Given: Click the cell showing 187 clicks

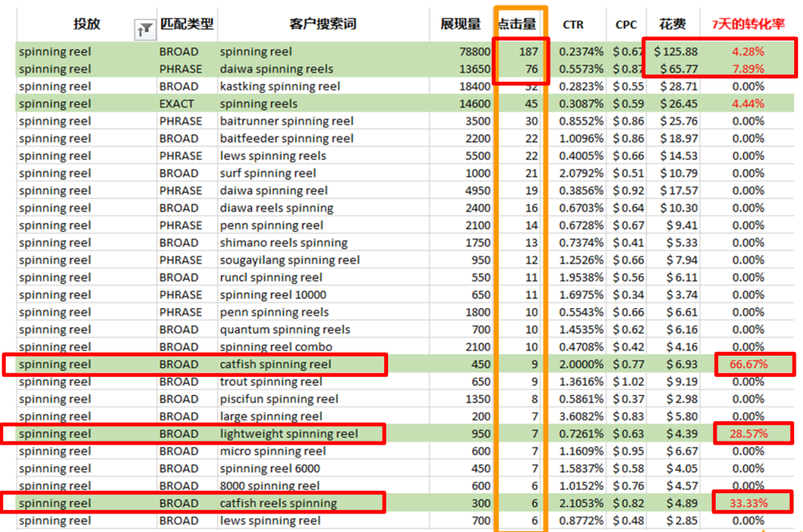Looking at the screenshot, I should tap(524, 51).
